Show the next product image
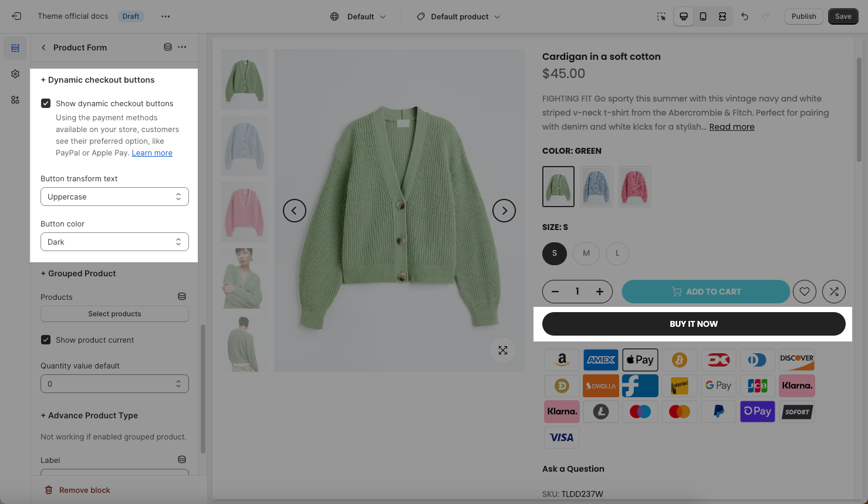The height and width of the screenshot is (504, 868). [x=504, y=211]
